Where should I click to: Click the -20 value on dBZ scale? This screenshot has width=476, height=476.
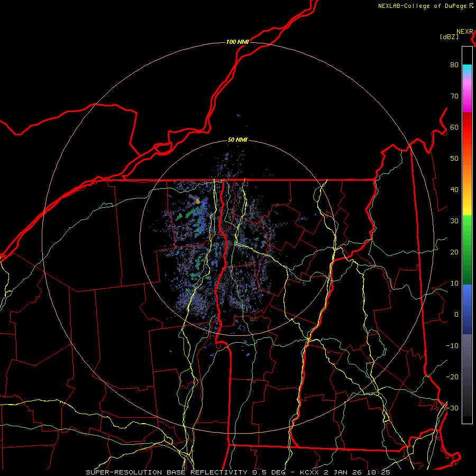pyautogui.click(x=452, y=377)
